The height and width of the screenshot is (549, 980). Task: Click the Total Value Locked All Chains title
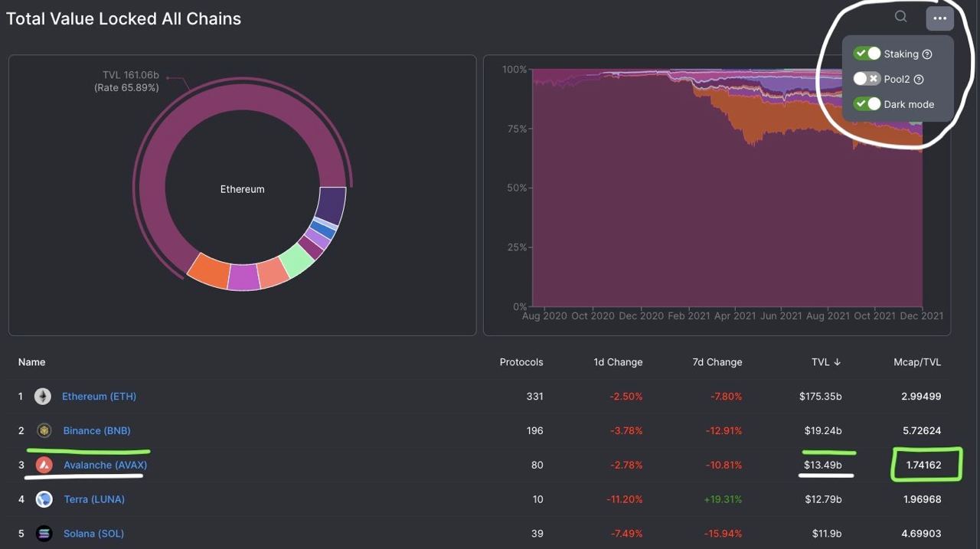pyautogui.click(x=123, y=19)
